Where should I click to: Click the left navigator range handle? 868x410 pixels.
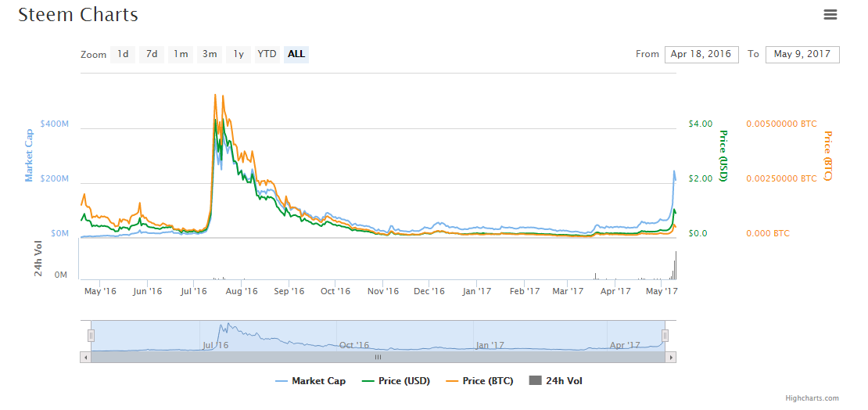[x=91, y=335]
